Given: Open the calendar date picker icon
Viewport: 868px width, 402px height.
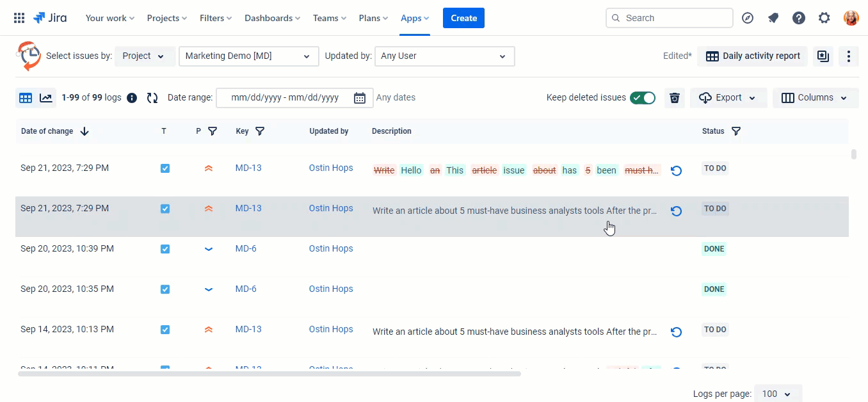Looking at the screenshot, I should coord(360,98).
